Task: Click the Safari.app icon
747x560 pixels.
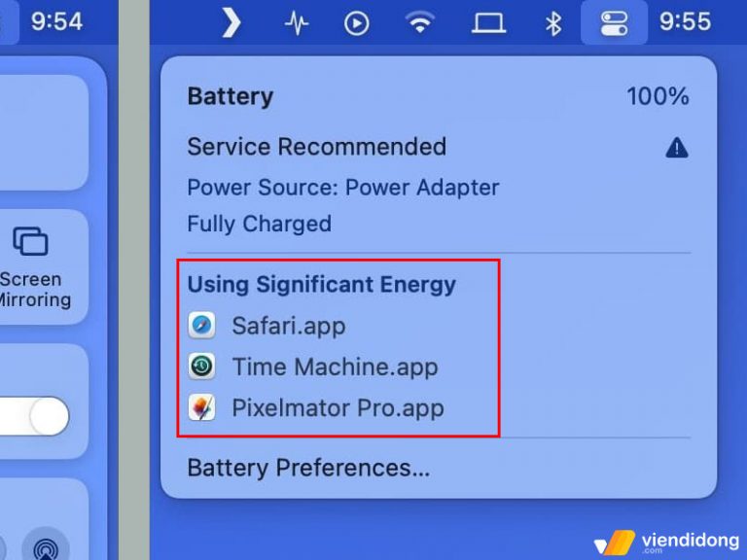Action: [201, 326]
